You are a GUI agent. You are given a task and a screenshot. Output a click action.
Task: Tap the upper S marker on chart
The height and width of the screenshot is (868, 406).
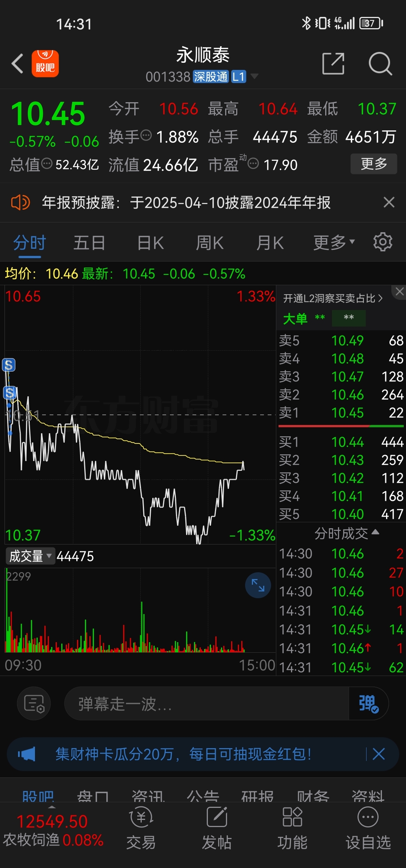9,365
